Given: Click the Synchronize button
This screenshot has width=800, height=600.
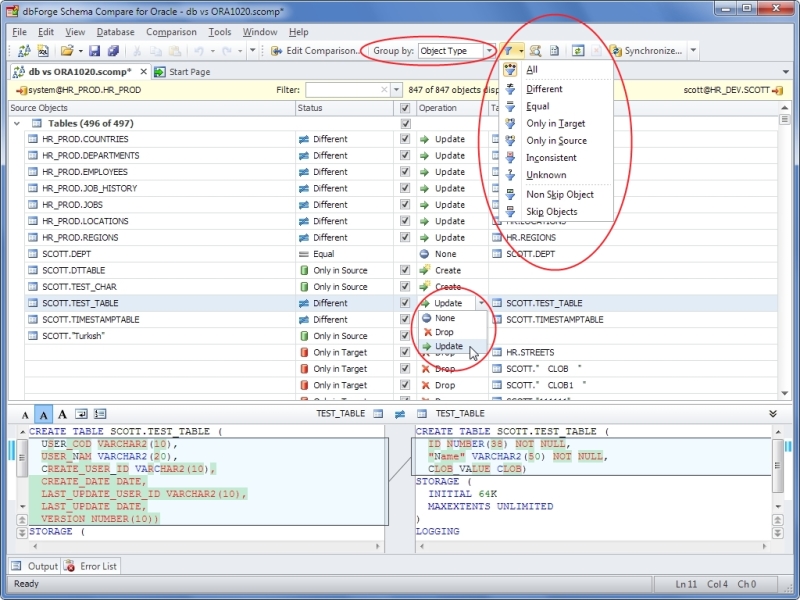Looking at the screenshot, I should [647, 51].
